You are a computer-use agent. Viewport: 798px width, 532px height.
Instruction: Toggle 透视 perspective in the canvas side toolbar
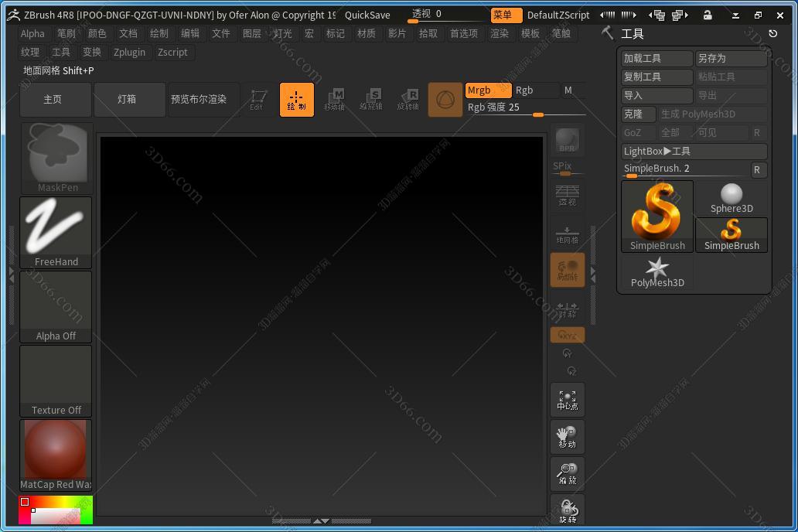coord(567,196)
